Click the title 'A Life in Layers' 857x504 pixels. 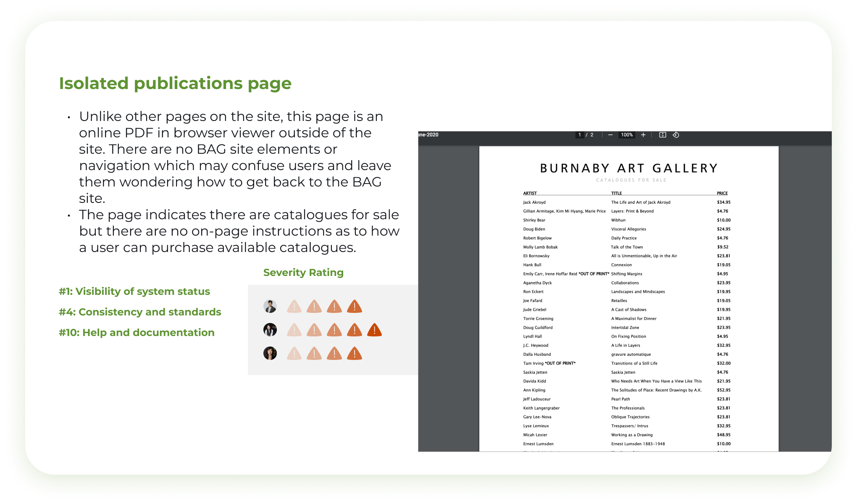[x=626, y=346]
